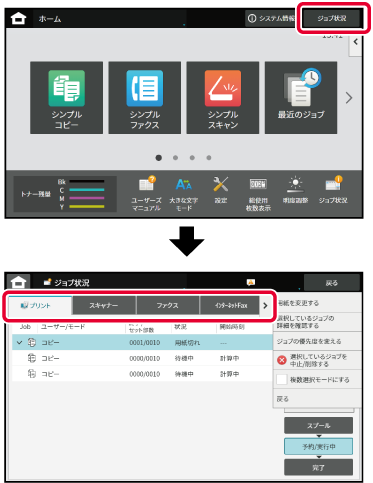This screenshot has height=483, width=373.
Task: Choose 用紙を変更する in action panel
Action: (317, 303)
